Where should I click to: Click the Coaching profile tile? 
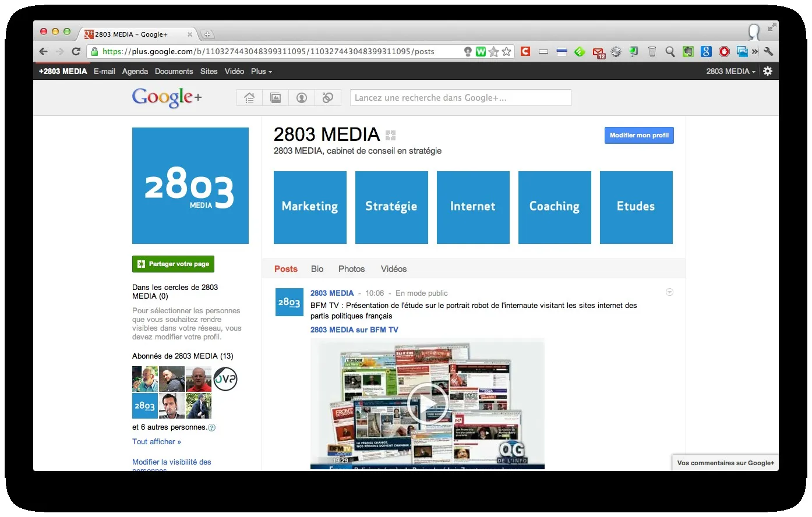tap(555, 207)
